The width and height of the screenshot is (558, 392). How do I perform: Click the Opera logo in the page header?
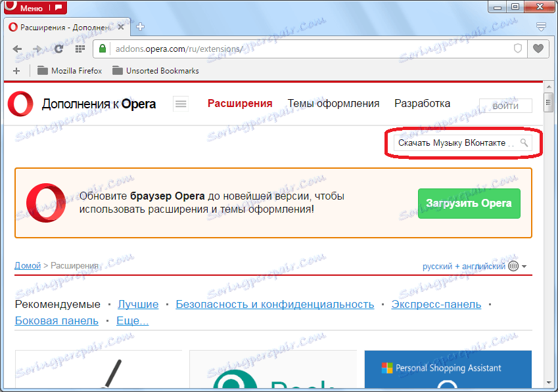tap(20, 104)
